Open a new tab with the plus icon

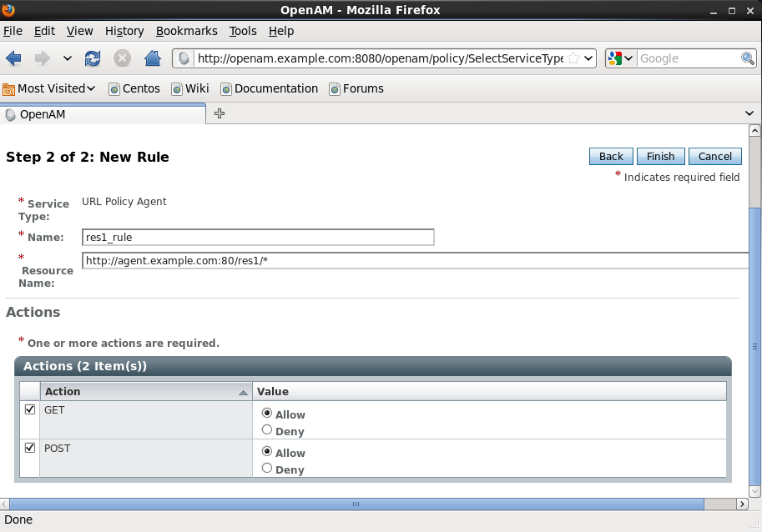220,113
